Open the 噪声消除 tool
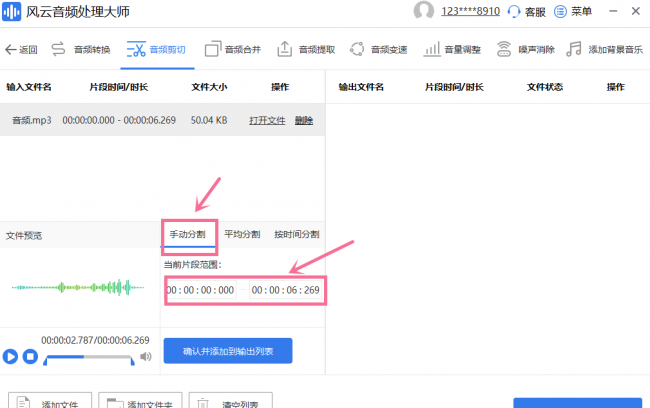The width and height of the screenshot is (650, 408). click(x=526, y=50)
